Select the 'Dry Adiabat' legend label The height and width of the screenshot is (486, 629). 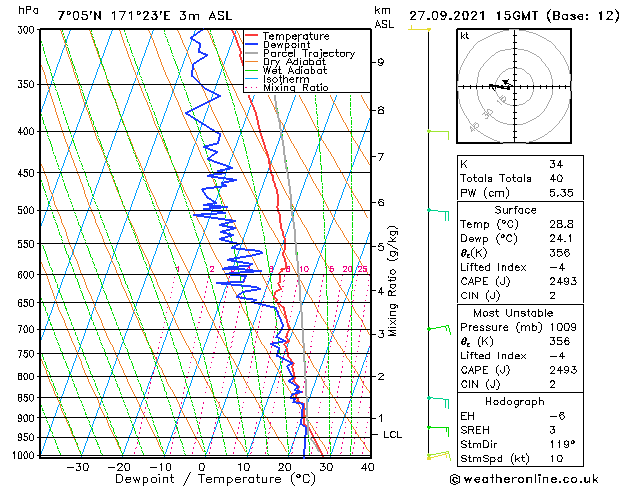(294, 62)
